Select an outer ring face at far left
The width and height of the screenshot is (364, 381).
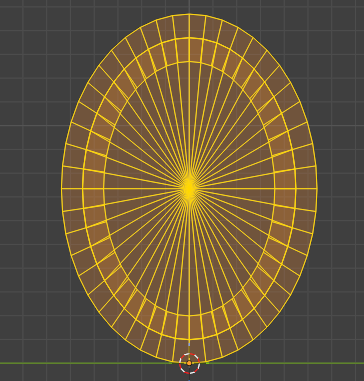73,177
